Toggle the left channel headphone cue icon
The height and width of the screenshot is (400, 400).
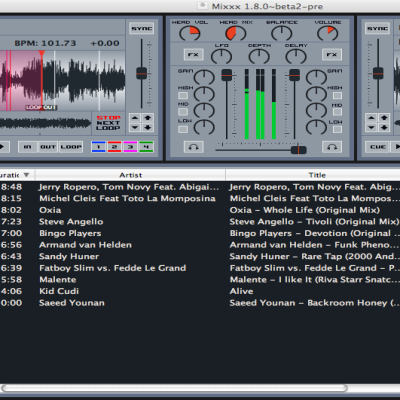pos(193,147)
